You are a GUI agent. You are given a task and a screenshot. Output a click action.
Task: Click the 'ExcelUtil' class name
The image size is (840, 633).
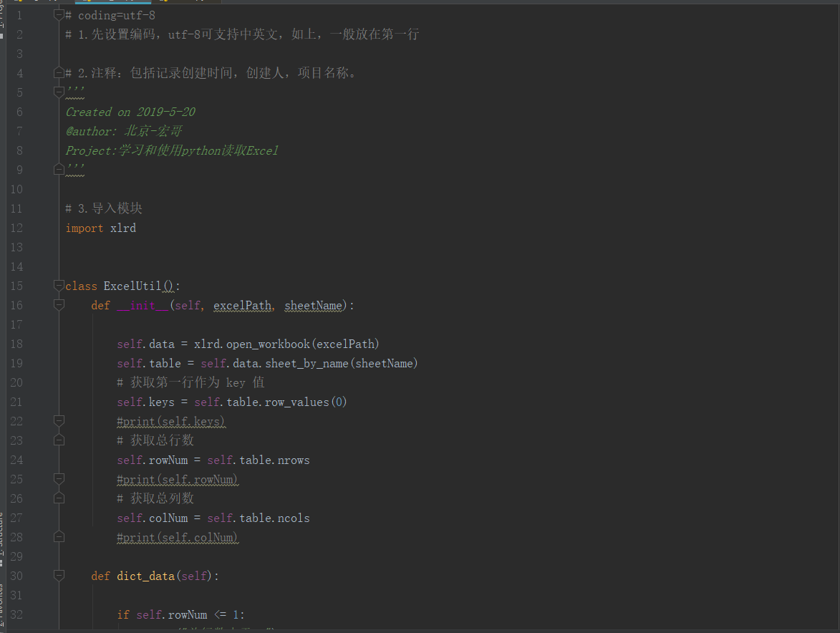[x=132, y=286]
